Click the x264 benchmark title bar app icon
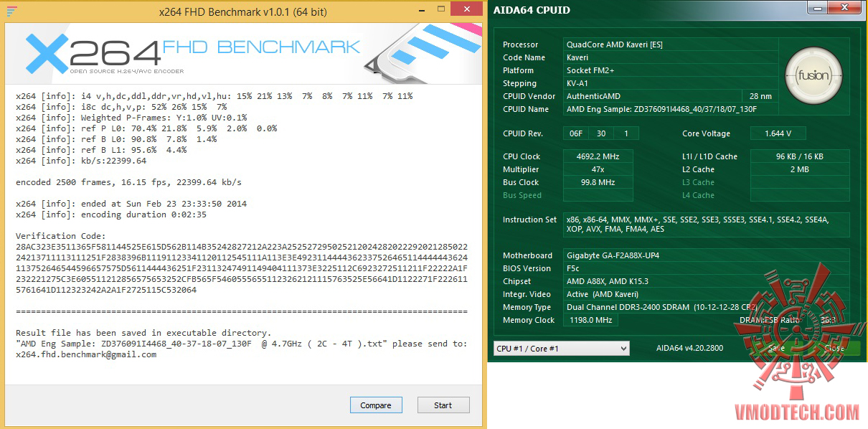The width and height of the screenshot is (868, 429). (11, 11)
